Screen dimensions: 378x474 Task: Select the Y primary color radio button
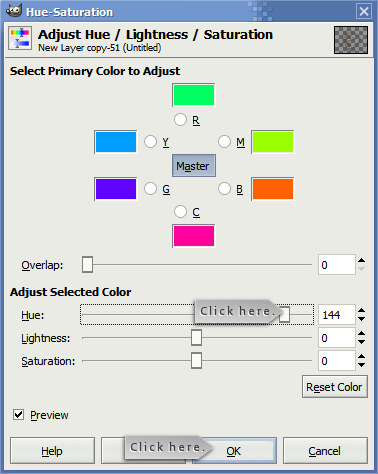pos(150,142)
